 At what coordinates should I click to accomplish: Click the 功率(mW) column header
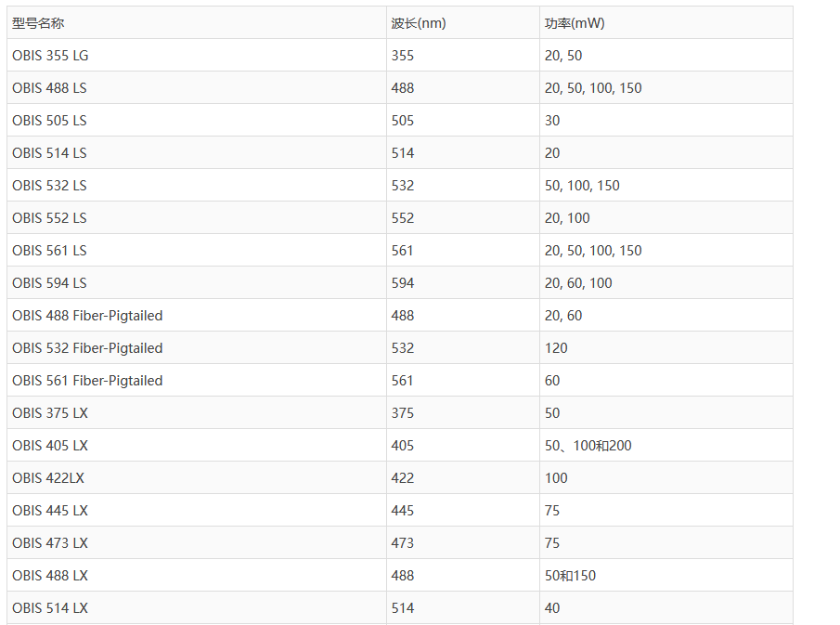click(575, 23)
